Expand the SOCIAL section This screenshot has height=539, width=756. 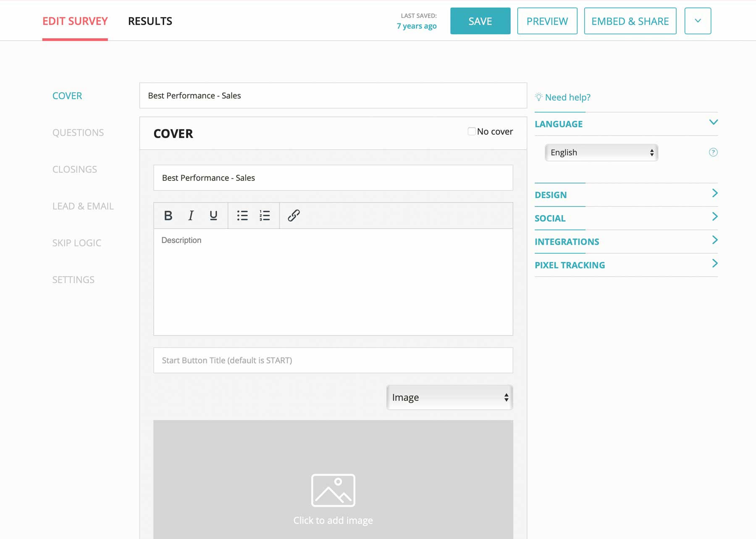pos(626,218)
